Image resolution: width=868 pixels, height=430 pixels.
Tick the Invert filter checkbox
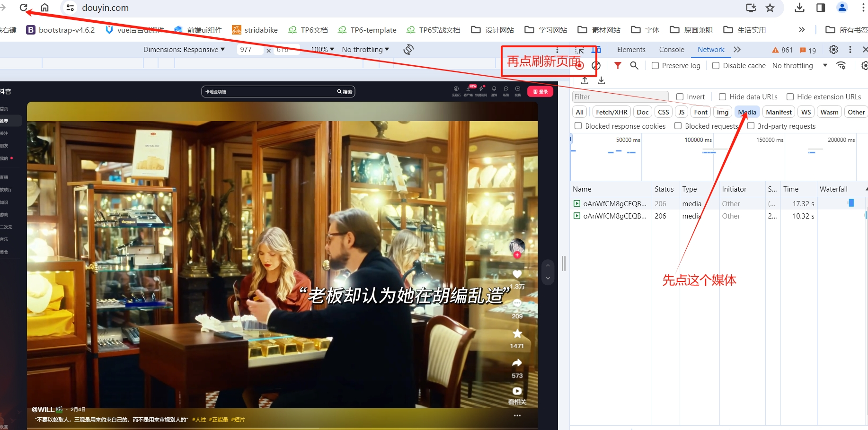(x=680, y=97)
